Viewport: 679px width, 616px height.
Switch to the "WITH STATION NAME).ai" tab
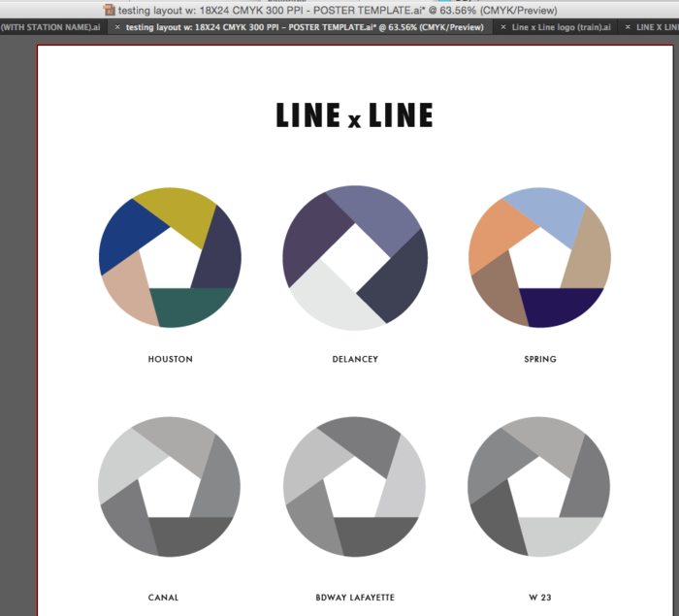coord(50,27)
